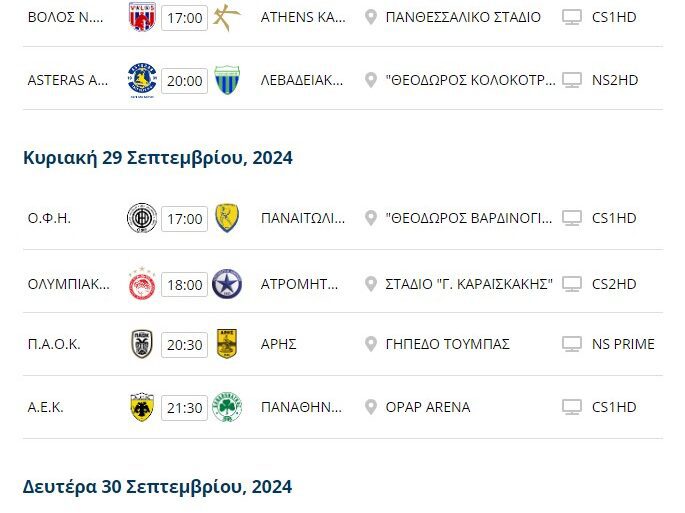The image size is (685, 513).
Task: Click the Panetolikos team crest
Action: pos(227,218)
